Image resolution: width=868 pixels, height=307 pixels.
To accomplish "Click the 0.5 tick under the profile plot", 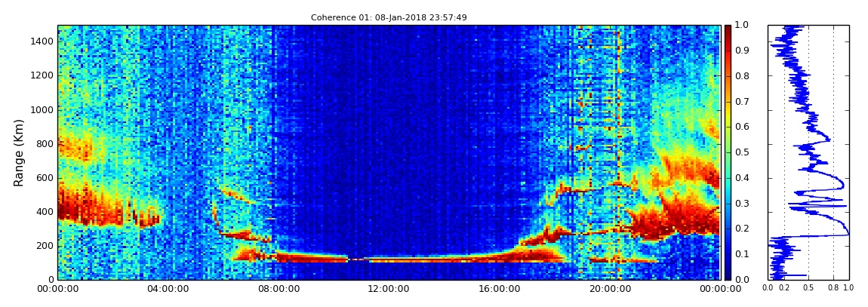I will pyautogui.click(x=809, y=287).
